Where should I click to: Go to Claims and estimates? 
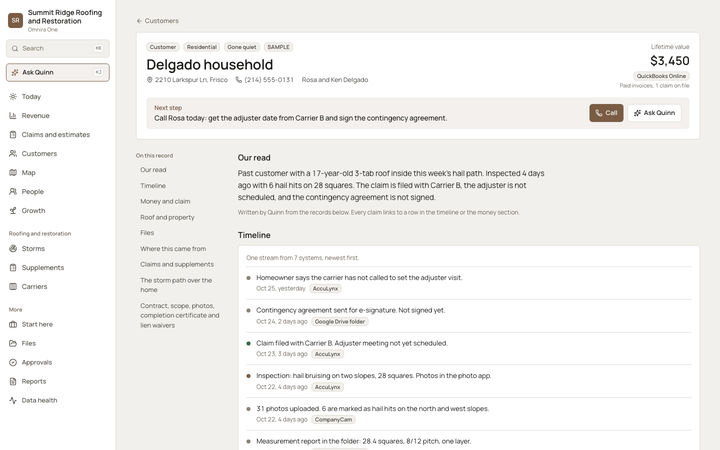58,135
